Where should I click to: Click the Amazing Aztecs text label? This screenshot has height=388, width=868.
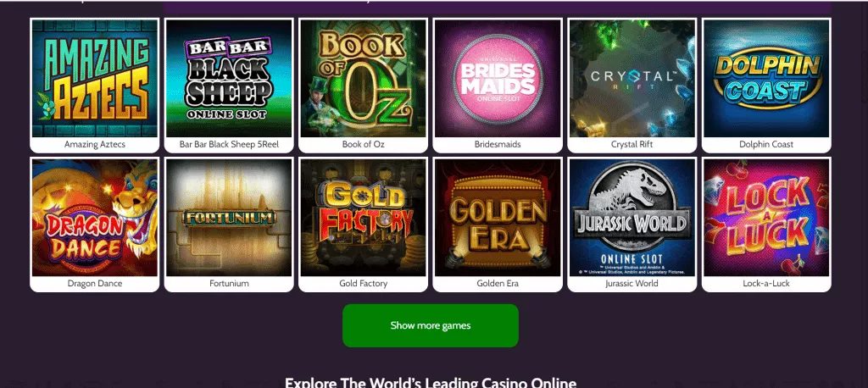(x=95, y=145)
